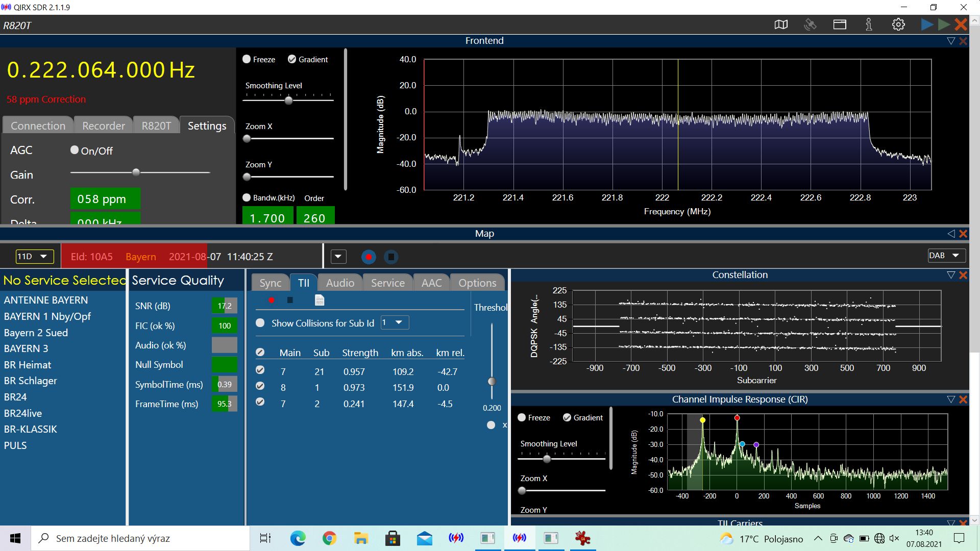Switch to Audio tab
The image size is (980, 551).
click(340, 283)
